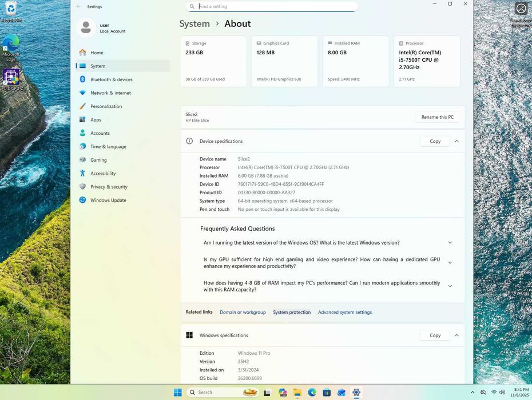Open Time & language settings
Viewport: 532px width, 400px height.
pos(123,146)
